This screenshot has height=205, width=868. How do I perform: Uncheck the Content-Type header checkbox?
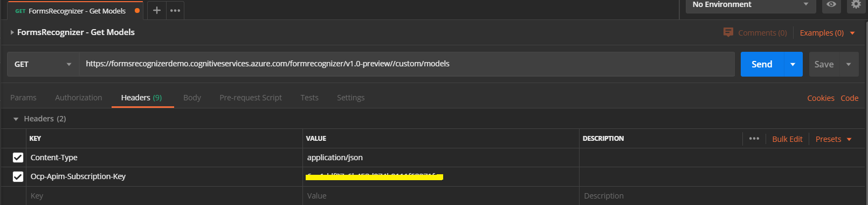pos(18,158)
